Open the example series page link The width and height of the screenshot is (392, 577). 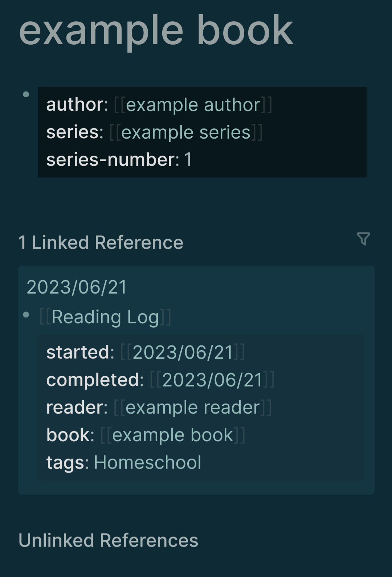pos(186,132)
